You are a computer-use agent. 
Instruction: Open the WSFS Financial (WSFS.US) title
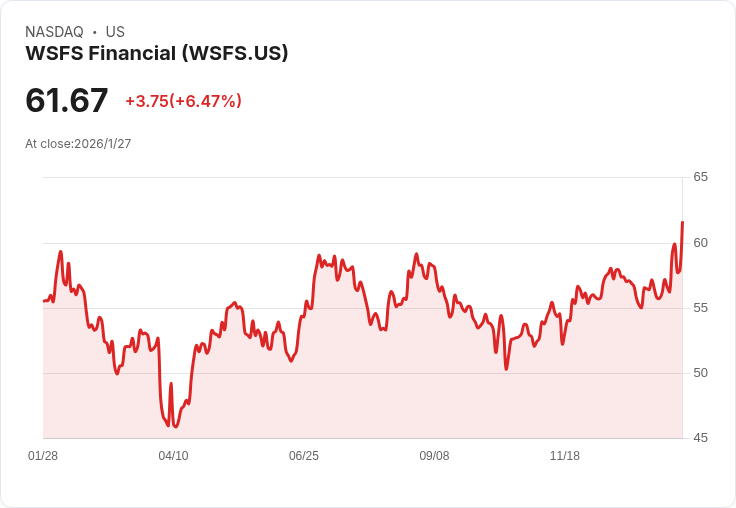157,53
